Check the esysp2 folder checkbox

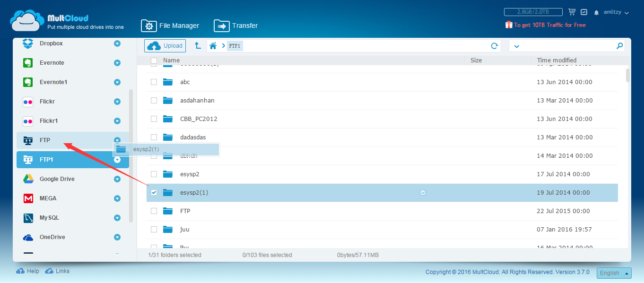(154, 174)
